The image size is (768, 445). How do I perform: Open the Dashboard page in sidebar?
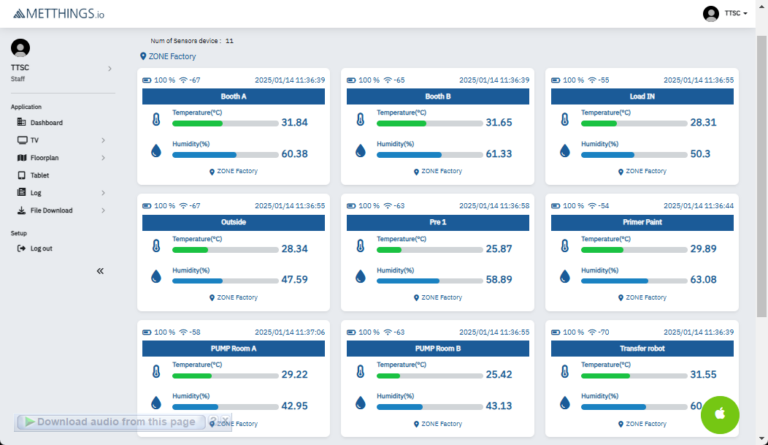pyautogui.click(x=46, y=123)
